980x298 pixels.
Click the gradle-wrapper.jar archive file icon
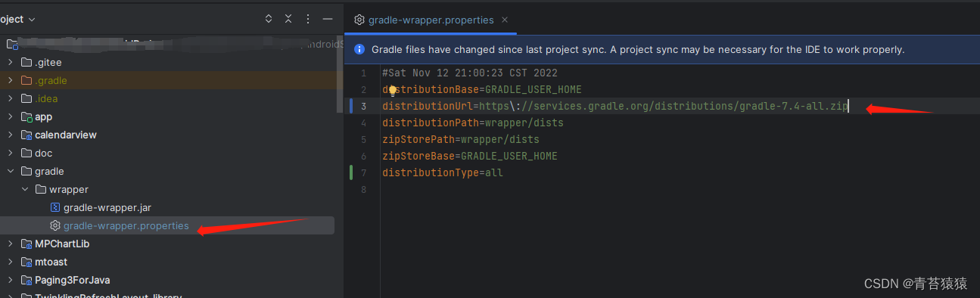pos(54,207)
